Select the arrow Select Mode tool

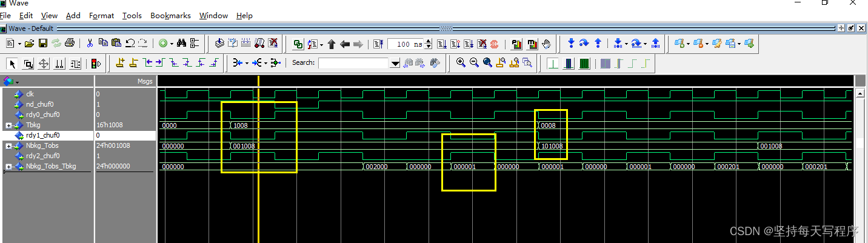13,62
